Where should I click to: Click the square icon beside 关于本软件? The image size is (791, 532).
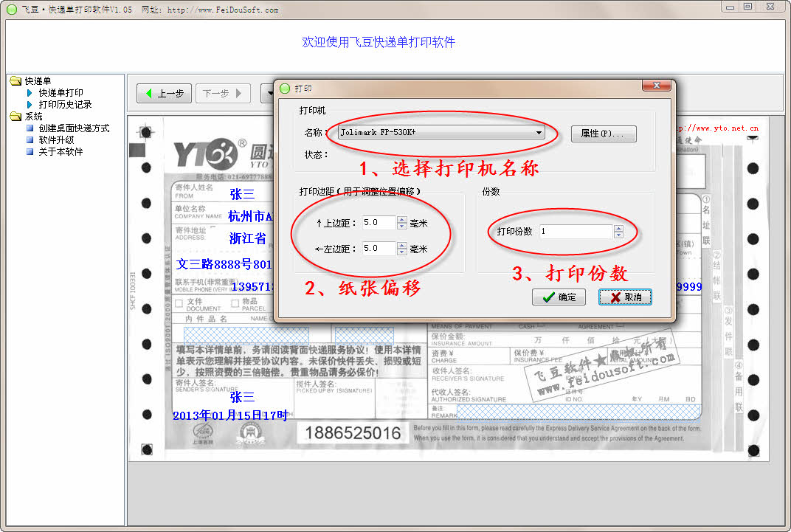30,151
